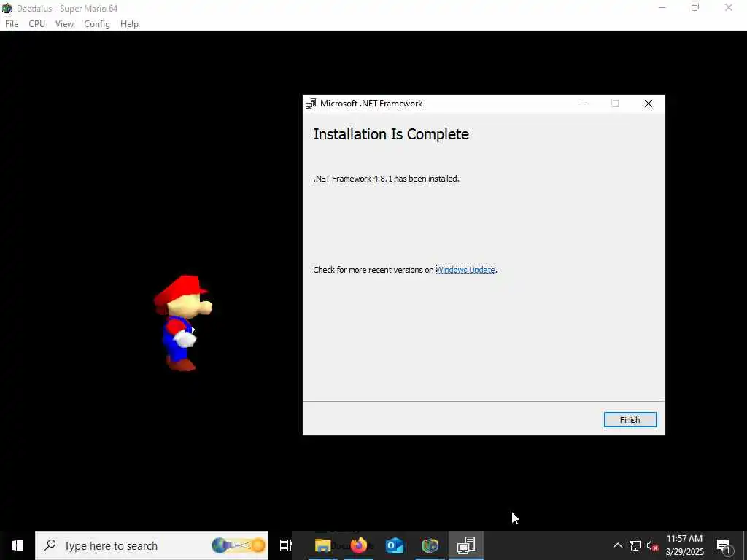Image resolution: width=747 pixels, height=560 pixels.
Task: Minimize the Daedalus window
Action: point(662,7)
